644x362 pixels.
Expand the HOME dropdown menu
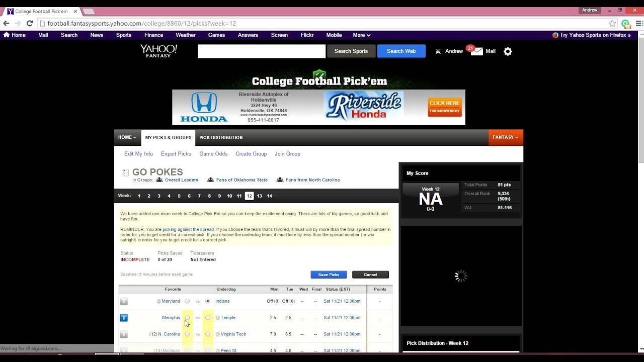coord(127,137)
